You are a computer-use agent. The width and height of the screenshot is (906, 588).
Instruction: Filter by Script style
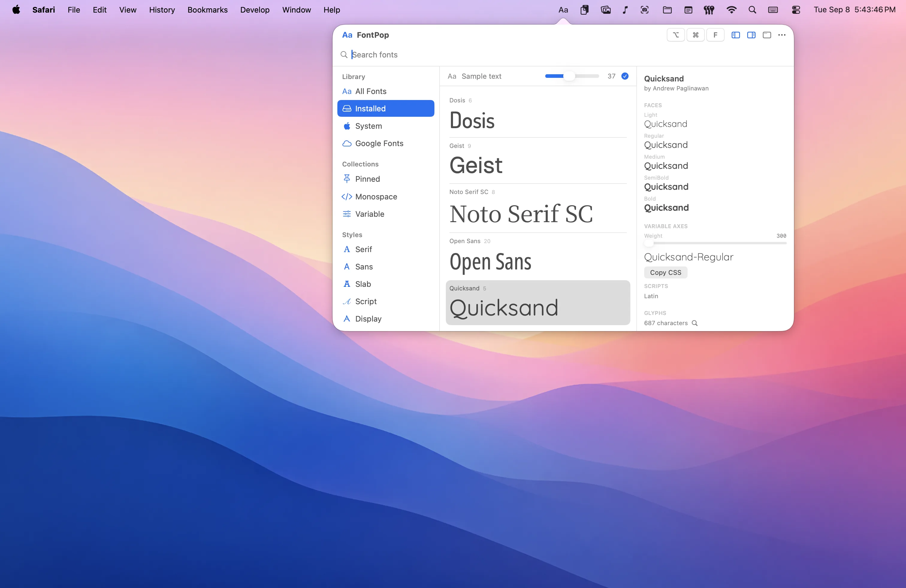coord(386,301)
